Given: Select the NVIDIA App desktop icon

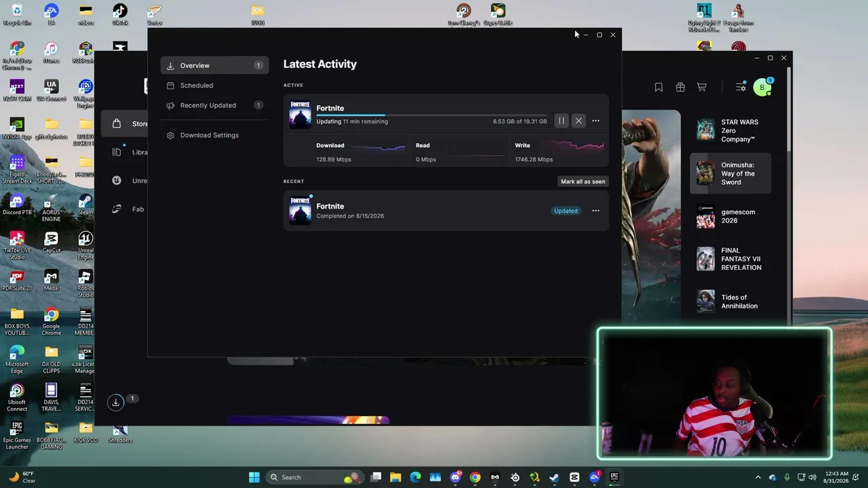Looking at the screenshot, I should pyautogui.click(x=17, y=129).
